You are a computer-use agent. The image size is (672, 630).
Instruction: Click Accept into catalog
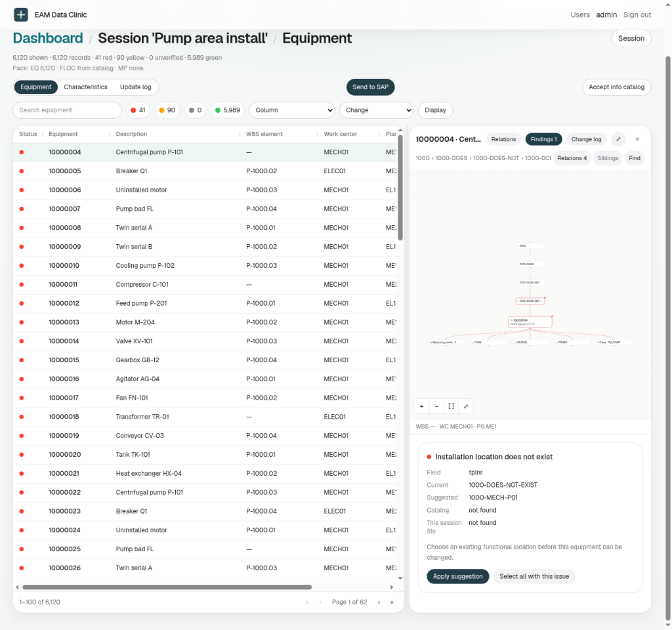(616, 87)
